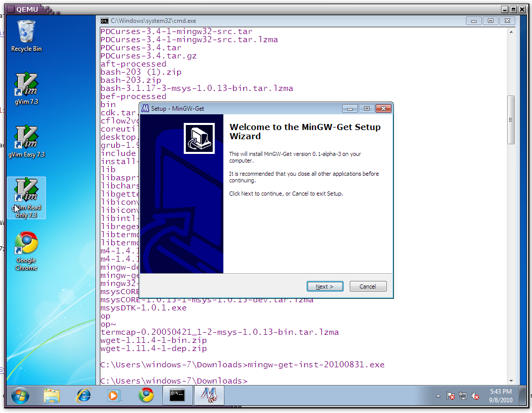The image size is (532, 413).
Task: Click the MinGW setup taskbar button
Action: pos(209,395)
